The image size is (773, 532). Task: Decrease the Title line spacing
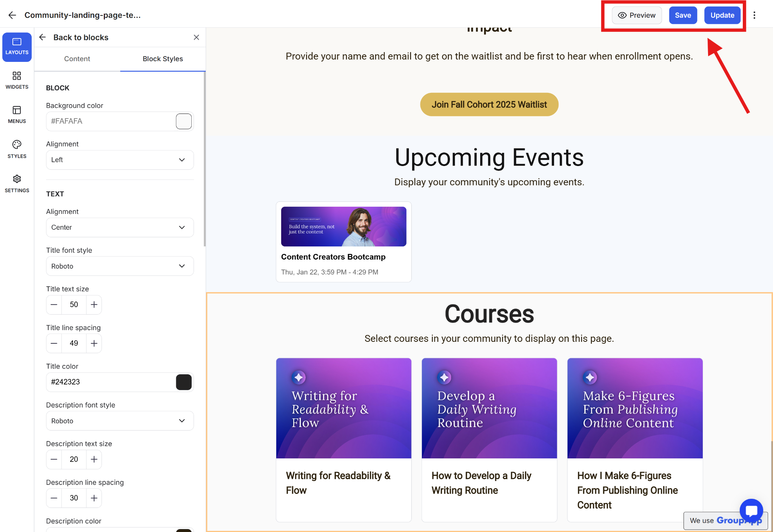[x=54, y=343]
